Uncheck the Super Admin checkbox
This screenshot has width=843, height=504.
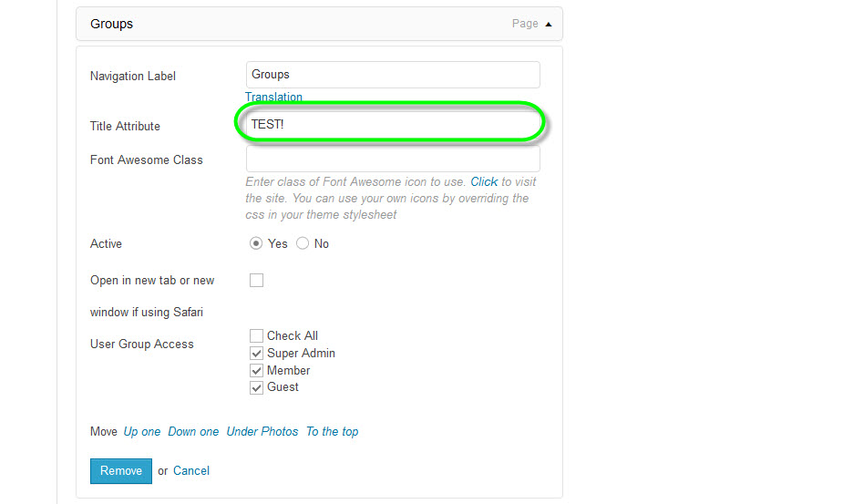click(256, 353)
